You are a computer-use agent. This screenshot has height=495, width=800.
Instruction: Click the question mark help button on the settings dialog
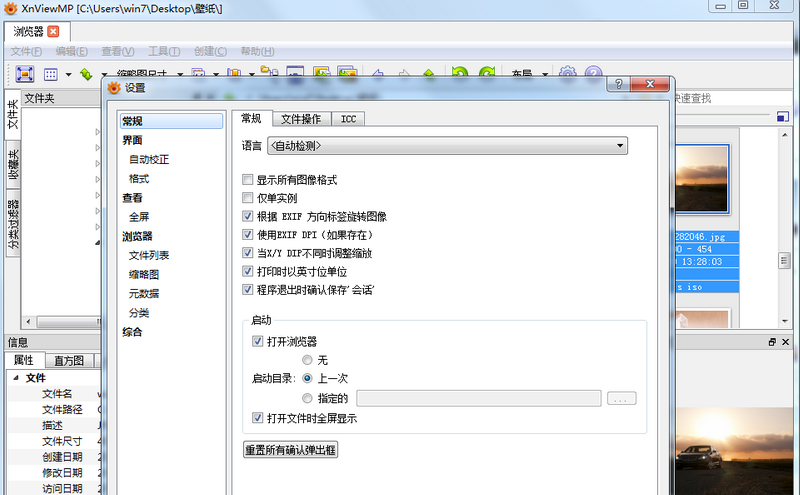pos(620,87)
